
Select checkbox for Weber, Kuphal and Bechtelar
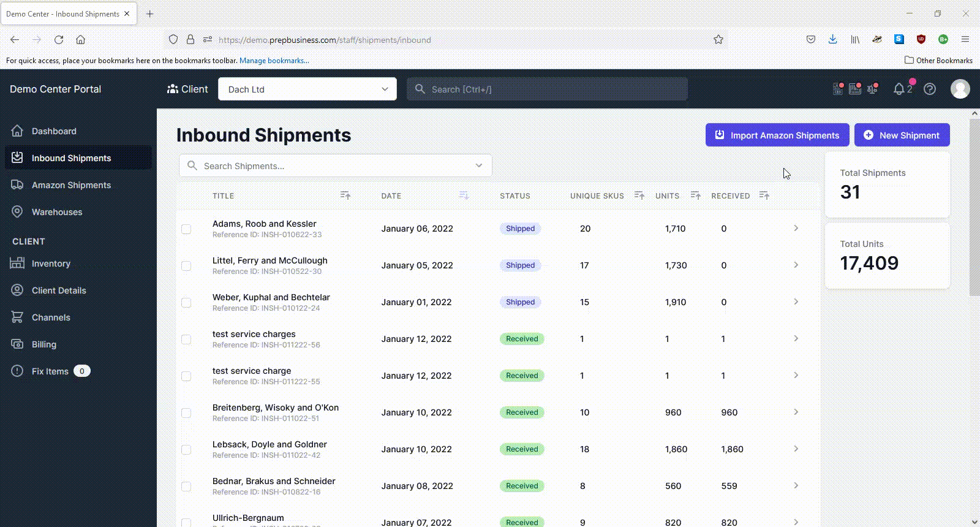click(x=186, y=303)
